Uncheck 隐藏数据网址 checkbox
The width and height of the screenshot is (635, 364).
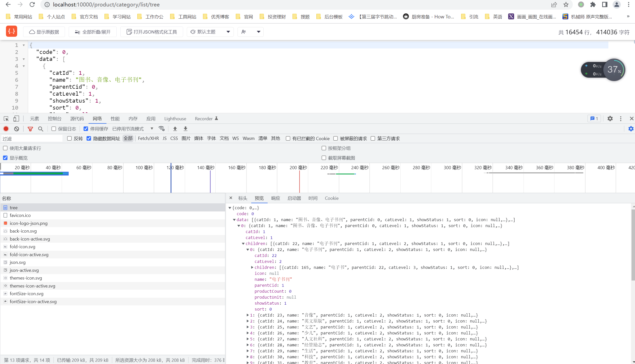pyautogui.click(x=89, y=138)
